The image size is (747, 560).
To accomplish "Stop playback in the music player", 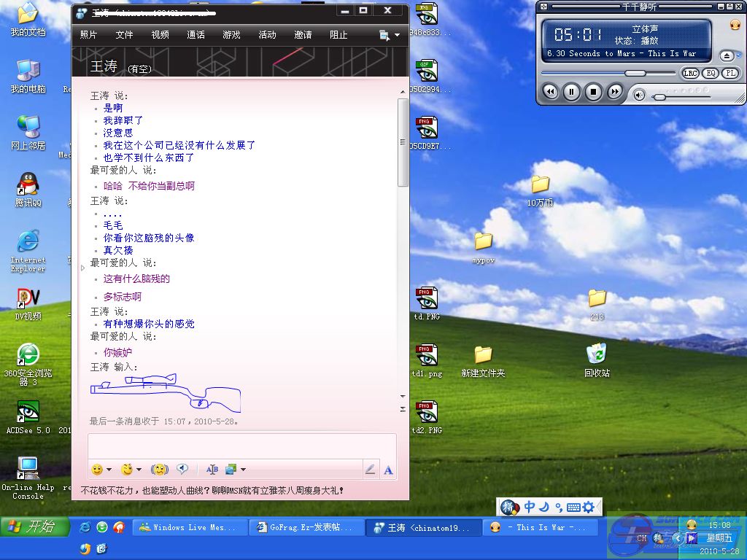I will coord(594,92).
